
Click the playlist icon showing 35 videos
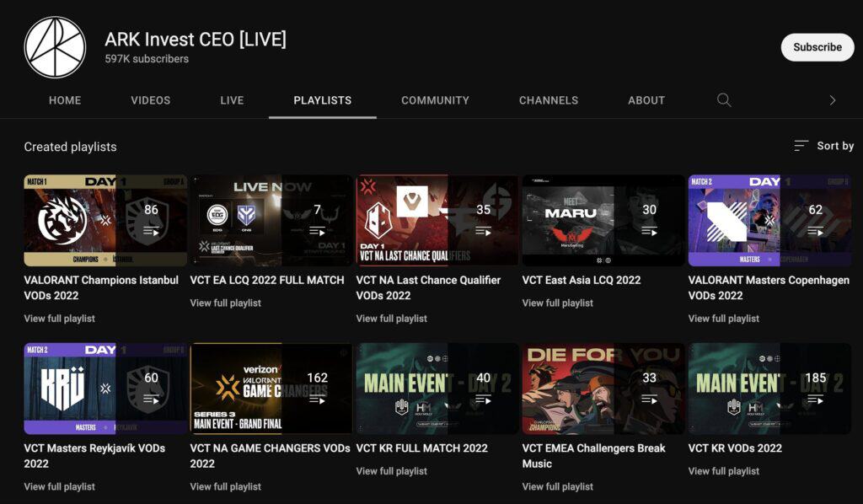[483, 232]
